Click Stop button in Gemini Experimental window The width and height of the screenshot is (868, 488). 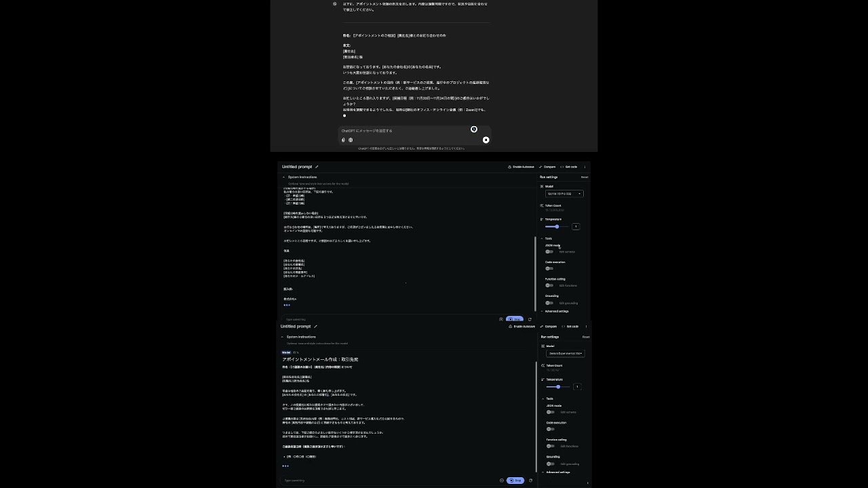coord(515,481)
